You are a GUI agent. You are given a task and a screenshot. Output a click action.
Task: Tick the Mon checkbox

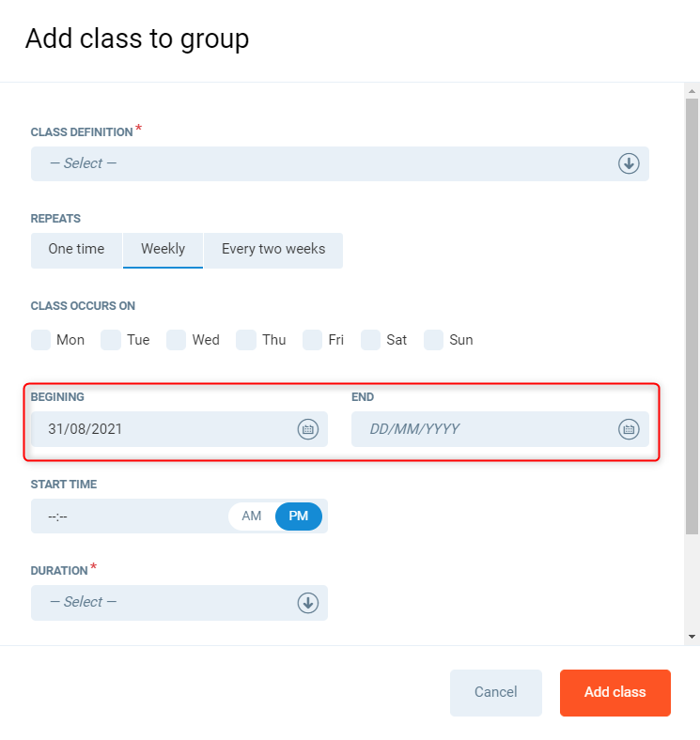41,340
